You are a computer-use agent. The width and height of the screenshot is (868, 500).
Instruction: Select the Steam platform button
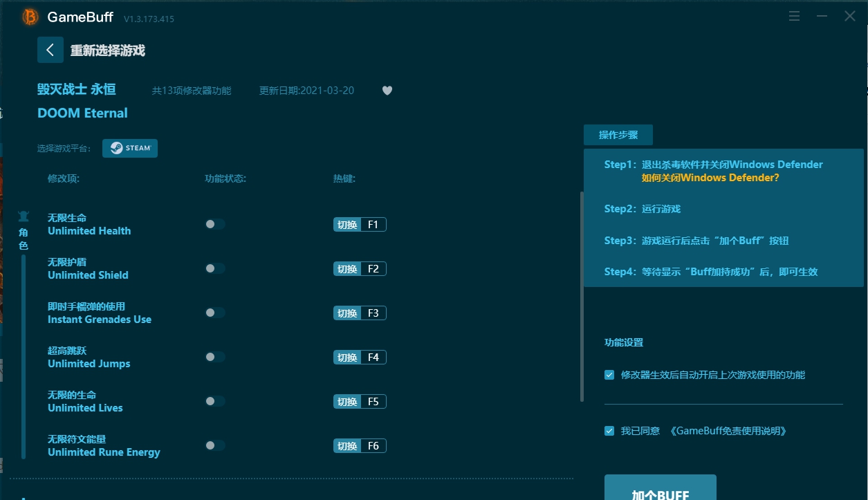coord(130,148)
